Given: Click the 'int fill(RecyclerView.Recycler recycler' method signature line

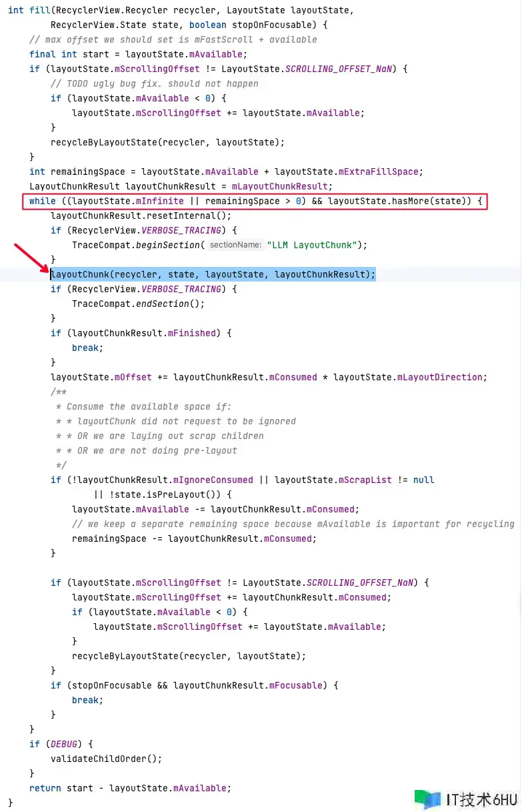Looking at the screenshot, I should tap(182, 10).
